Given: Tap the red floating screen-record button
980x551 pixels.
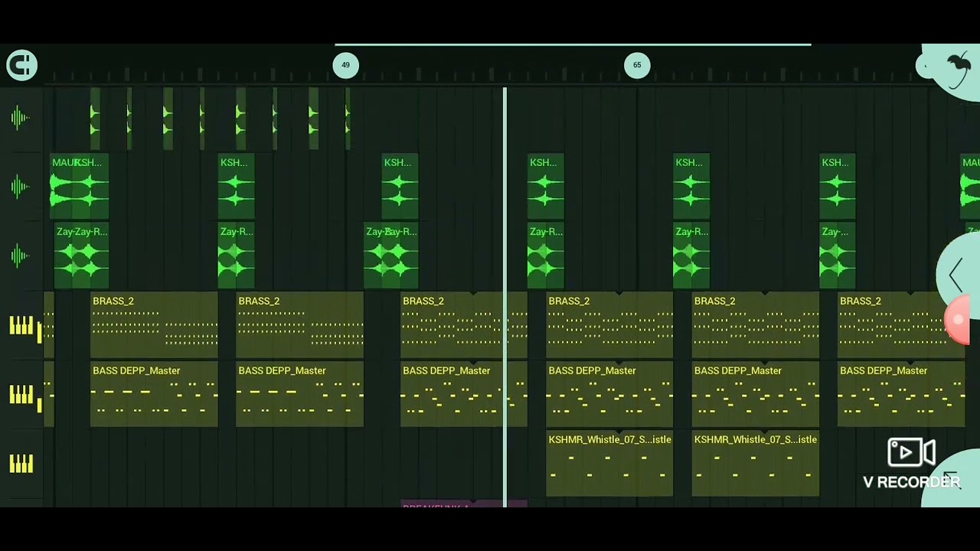Looking at the screenshot, I should (x=959, y=320).
